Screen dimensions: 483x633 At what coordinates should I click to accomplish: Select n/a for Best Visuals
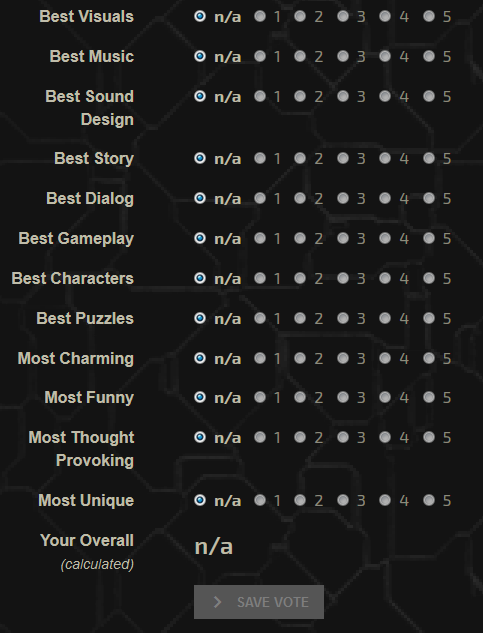(x=200, y=16)
